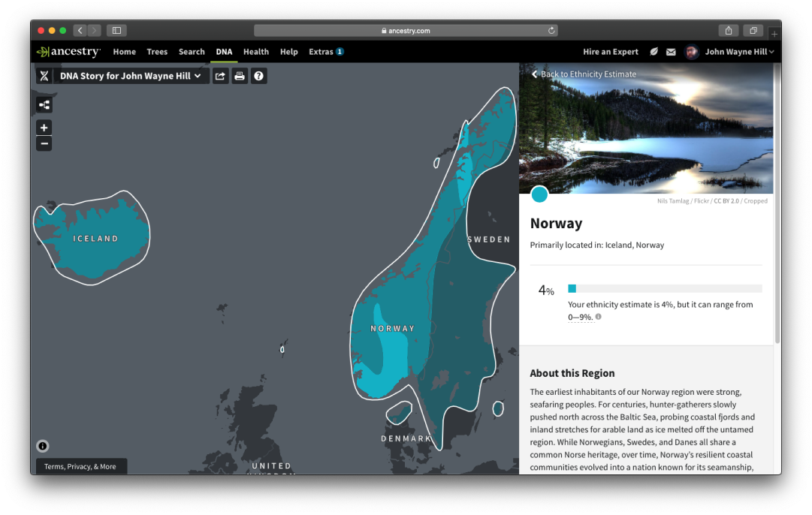Zoom out on the map
812x515 pixels.
coord(44,144)
